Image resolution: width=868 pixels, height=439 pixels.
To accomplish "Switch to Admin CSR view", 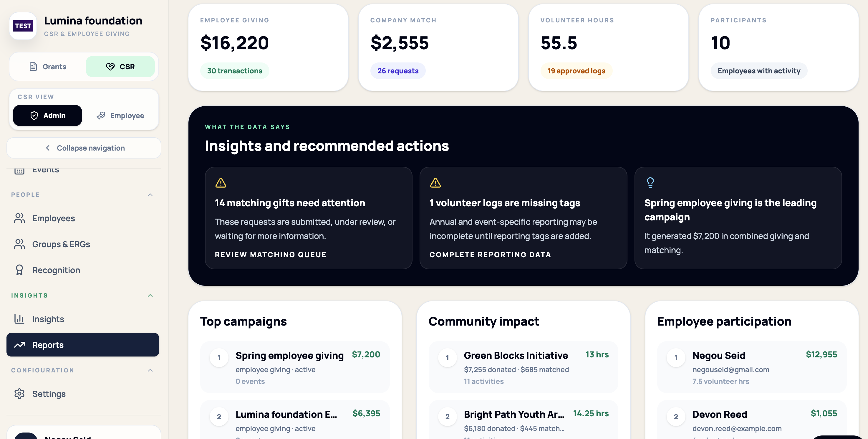I will pos(47,116).
